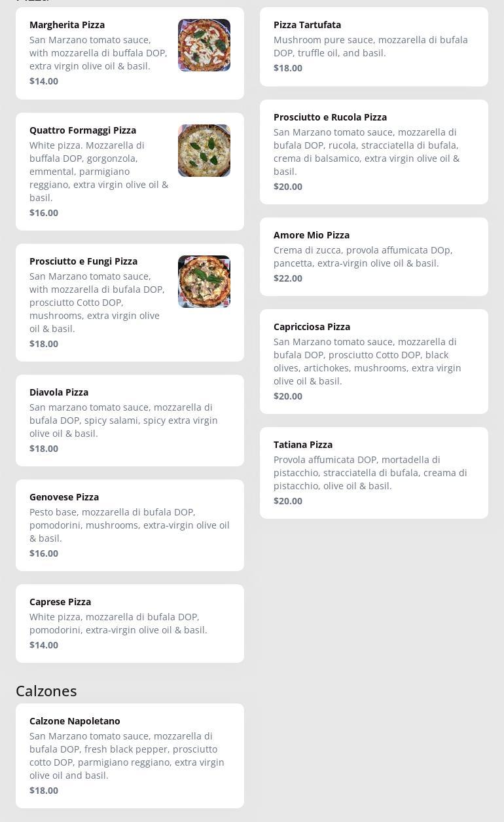Pick the Caprese Pizza menu card

click(130, 624)
